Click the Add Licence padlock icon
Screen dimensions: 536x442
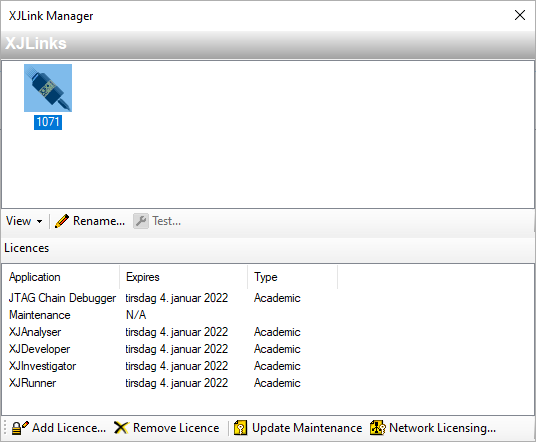20,428
